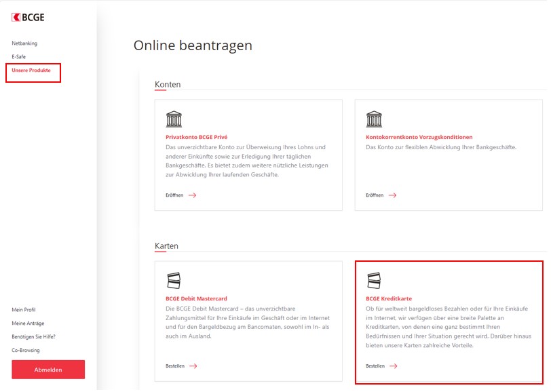
Task: Open Meine Anträge in the sidebar
Action: click(28, 323)
